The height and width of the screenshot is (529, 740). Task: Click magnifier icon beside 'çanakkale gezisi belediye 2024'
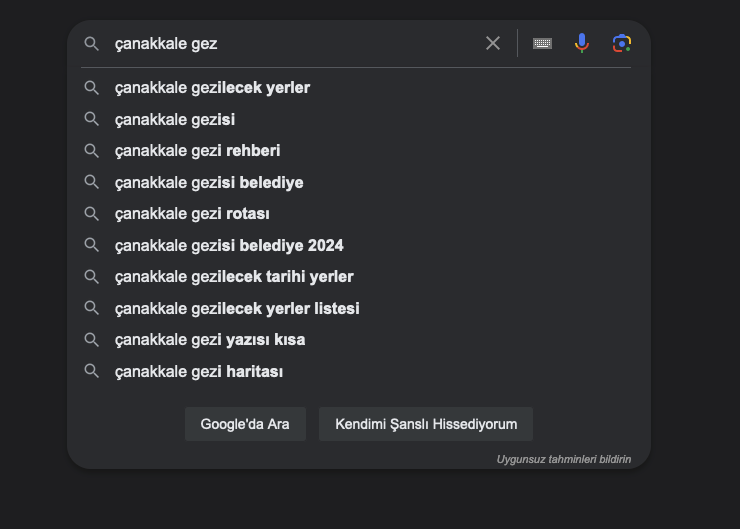[92, 245]
